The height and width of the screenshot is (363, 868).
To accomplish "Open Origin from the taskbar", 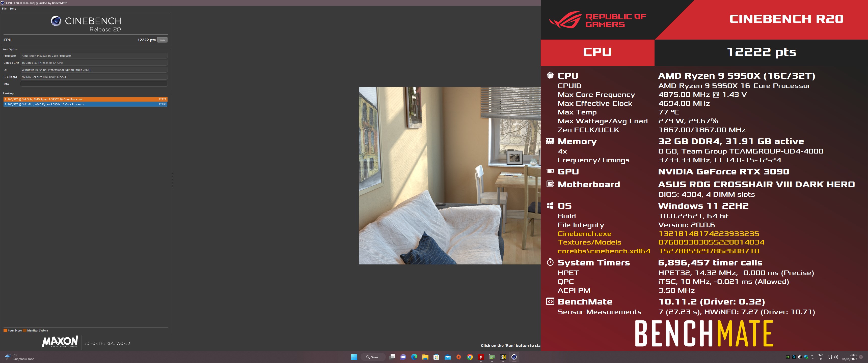I will (458, 357).
